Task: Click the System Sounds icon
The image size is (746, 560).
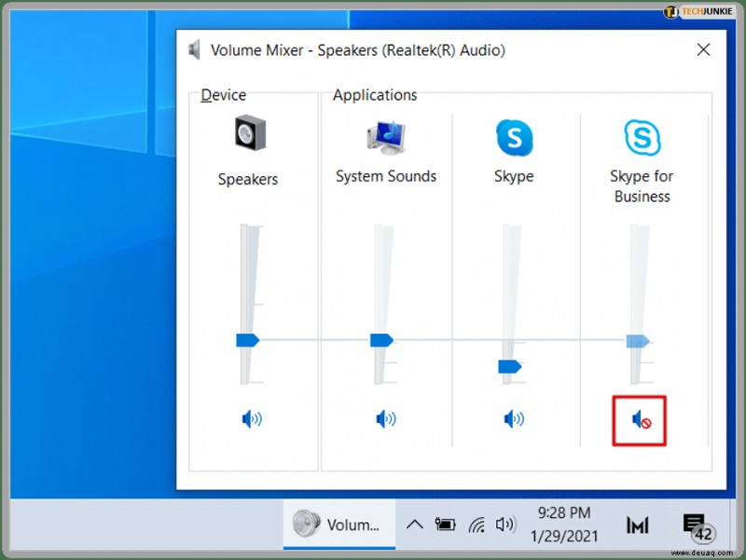Action: pyautogui.click(x=386, y=137)
